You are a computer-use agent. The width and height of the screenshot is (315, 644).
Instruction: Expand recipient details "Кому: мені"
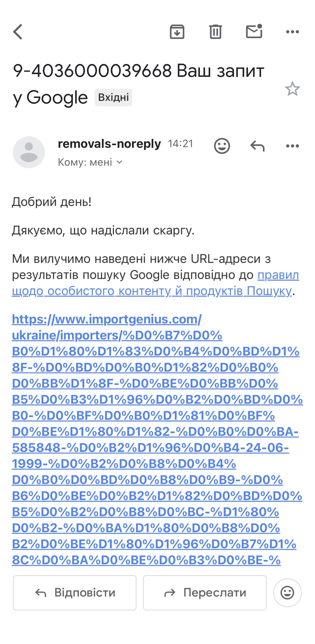pyautogui.click(x=90, y=162)
